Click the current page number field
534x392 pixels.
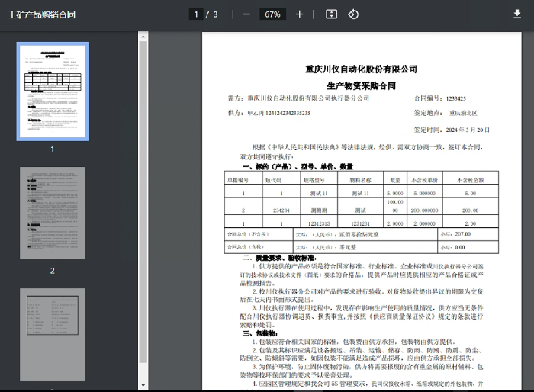198,14
